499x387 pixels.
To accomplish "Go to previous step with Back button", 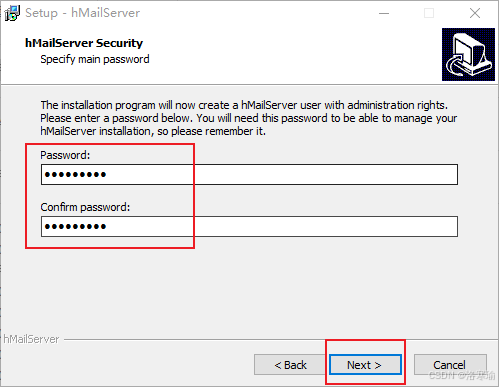I will pyautogui.click(x=290, y=365).
